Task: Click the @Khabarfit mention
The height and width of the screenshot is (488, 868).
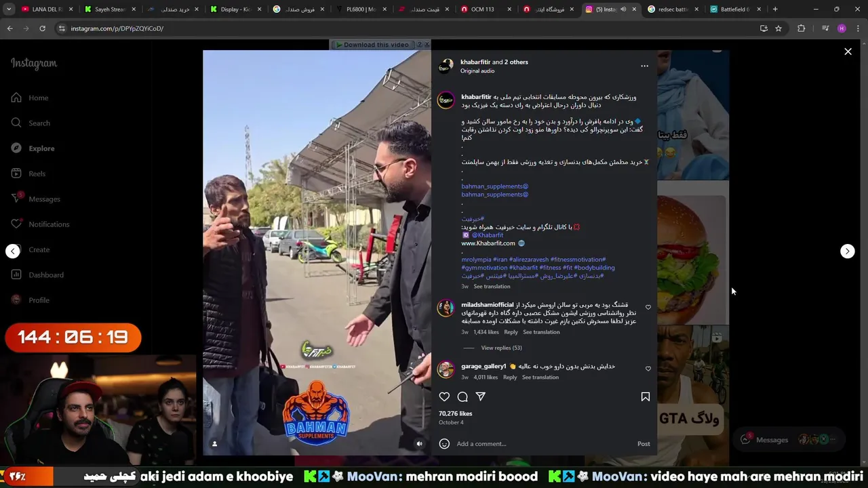Action: coord(488,235)
